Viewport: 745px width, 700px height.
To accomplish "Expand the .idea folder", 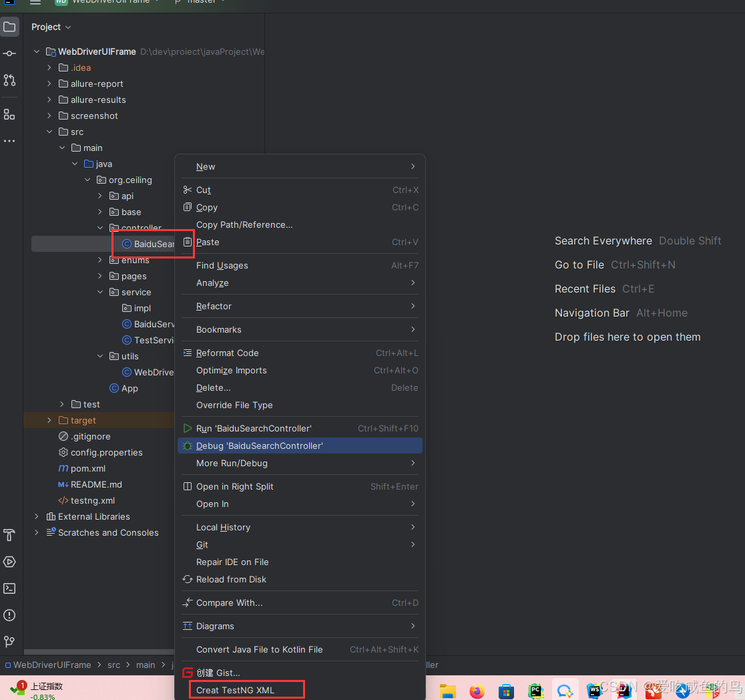I will click(49, 67).
